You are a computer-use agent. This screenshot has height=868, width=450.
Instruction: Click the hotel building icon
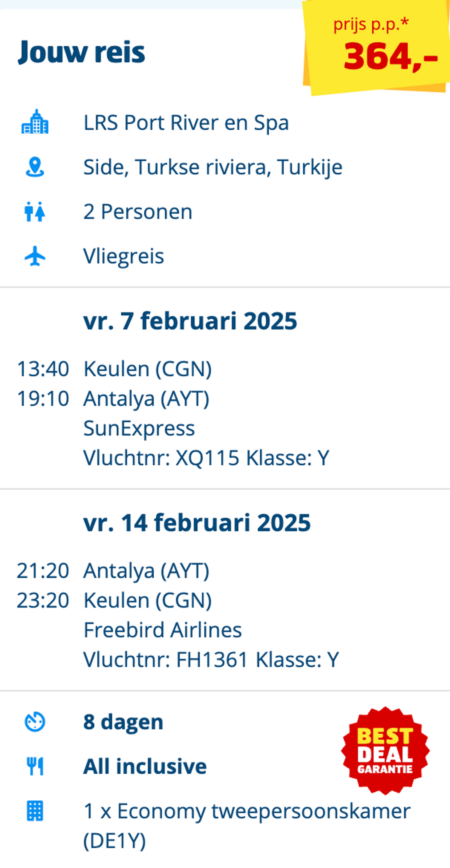tap(35, 122)
